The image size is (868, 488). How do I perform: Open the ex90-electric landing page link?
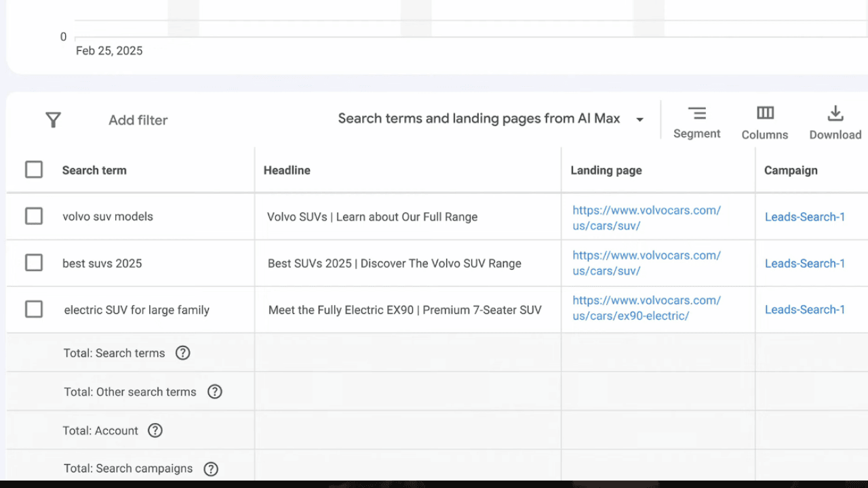(646, 308)
